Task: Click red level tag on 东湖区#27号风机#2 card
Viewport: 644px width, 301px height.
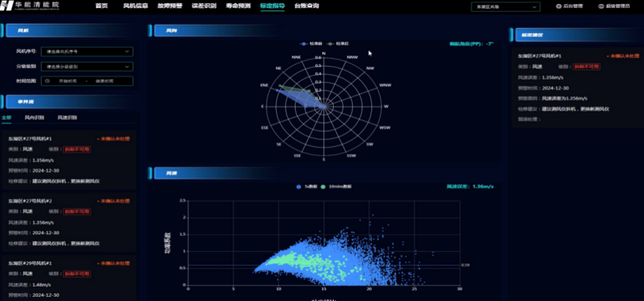Action: pos(77,212)
